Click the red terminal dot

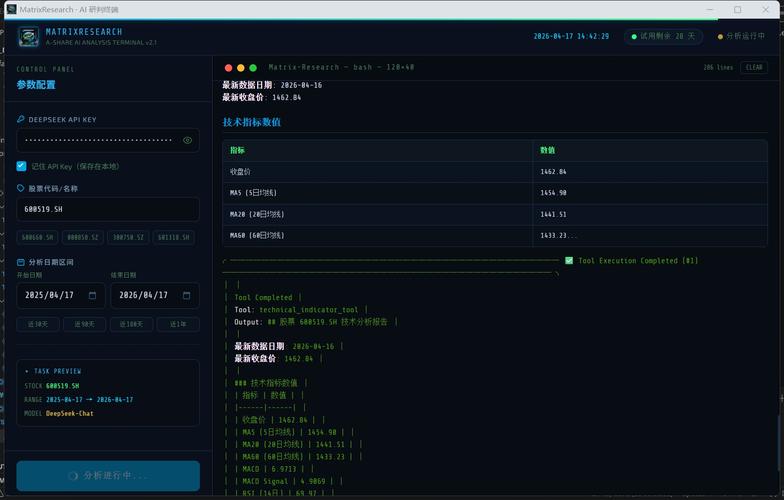coord(228,67)
